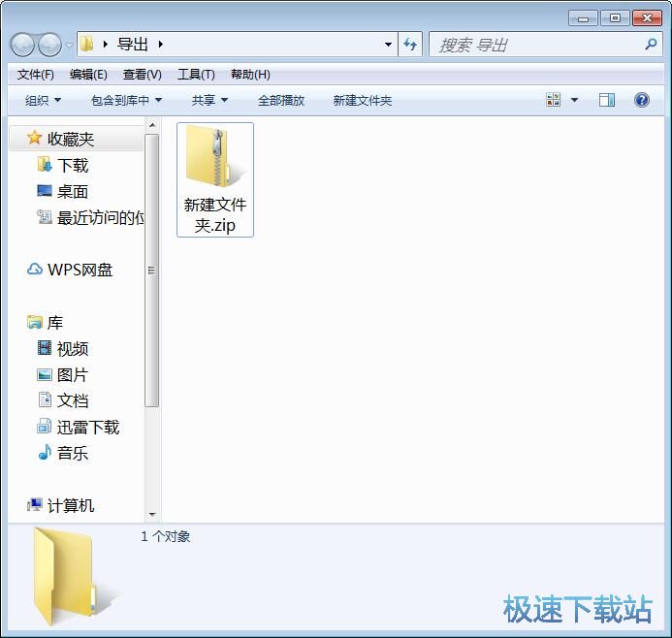Select 计算机 in the navigation pane

tap(71, 506)
